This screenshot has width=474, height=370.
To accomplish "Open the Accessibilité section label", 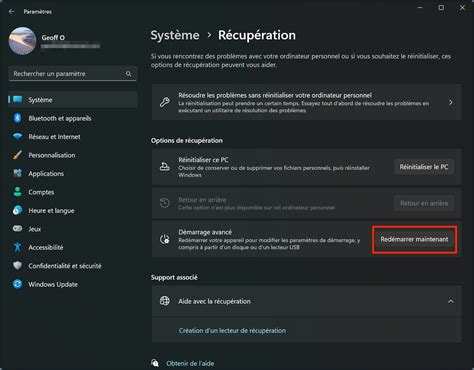I will 46,247.
